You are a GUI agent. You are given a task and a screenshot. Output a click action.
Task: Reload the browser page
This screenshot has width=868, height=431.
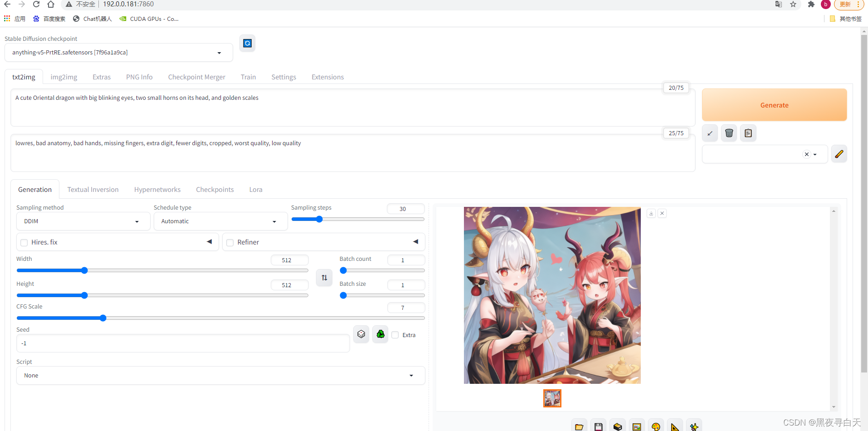[36, 4]
